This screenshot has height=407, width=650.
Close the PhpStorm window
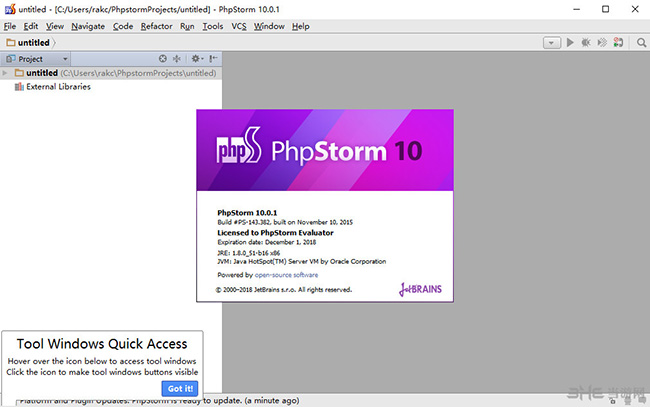(635, 9)
